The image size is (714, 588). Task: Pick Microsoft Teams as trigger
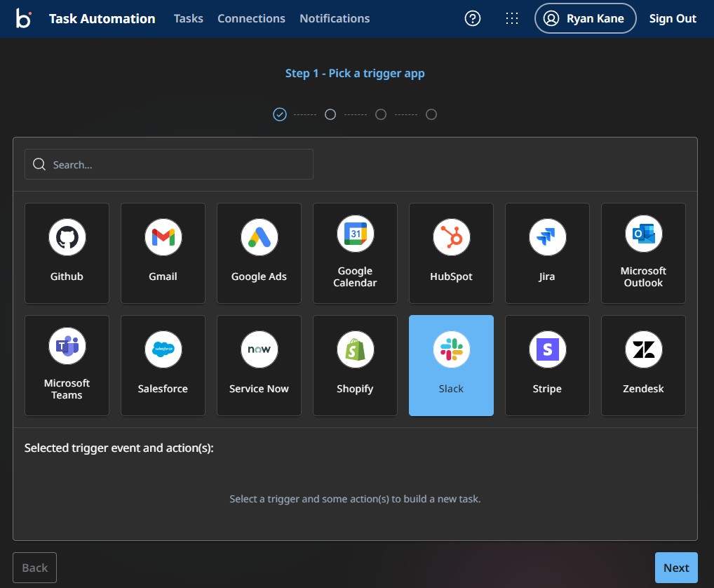(x=67, y=365)
